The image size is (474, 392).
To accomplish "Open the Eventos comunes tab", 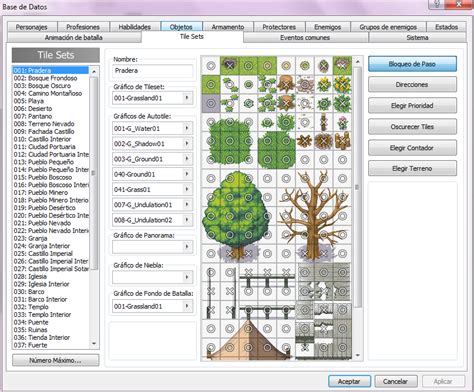I will click(305, 37).
